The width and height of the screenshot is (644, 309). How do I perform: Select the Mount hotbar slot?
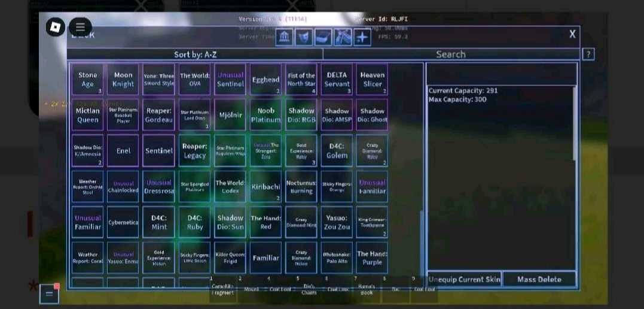point(251,289)
